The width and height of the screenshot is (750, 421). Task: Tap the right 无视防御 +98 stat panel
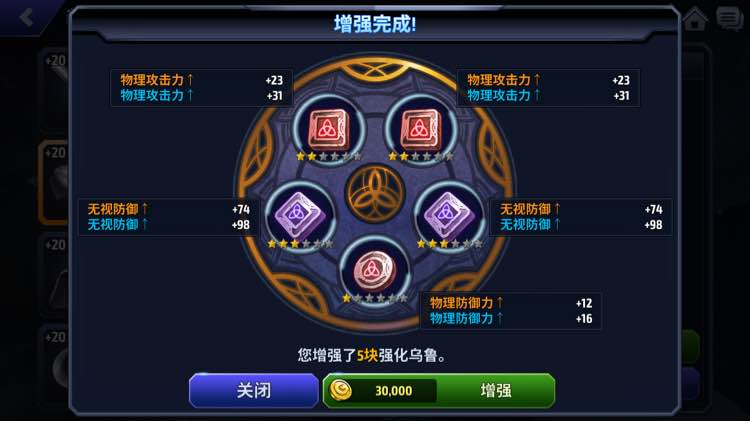(581, 217)
